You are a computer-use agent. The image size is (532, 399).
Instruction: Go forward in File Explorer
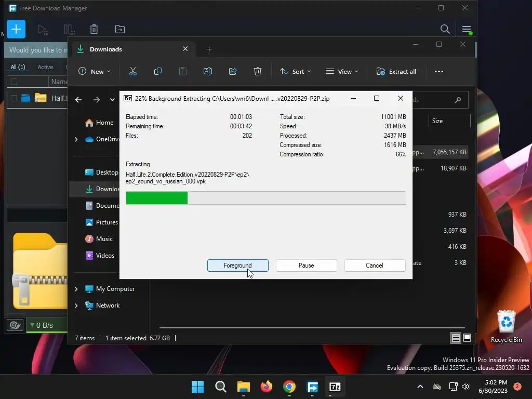click(96, 100)
